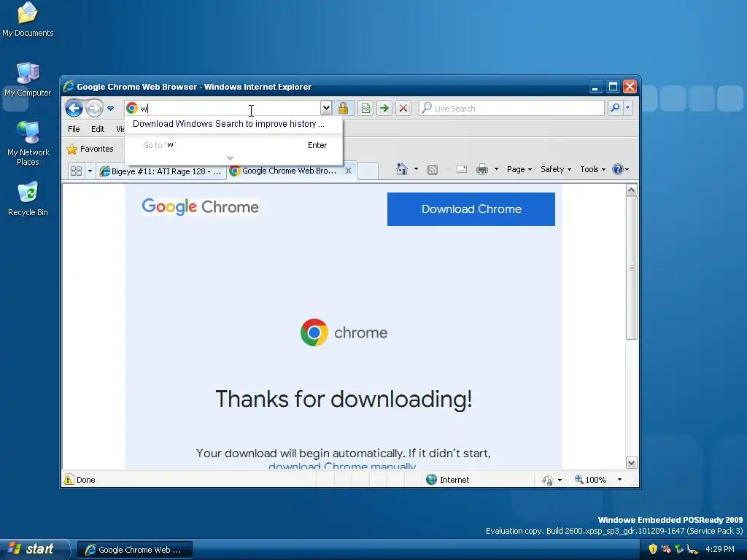This screenshot has height=560, width=747.
Task: Open the My Documents desktop icon
Action: point(28,20)
